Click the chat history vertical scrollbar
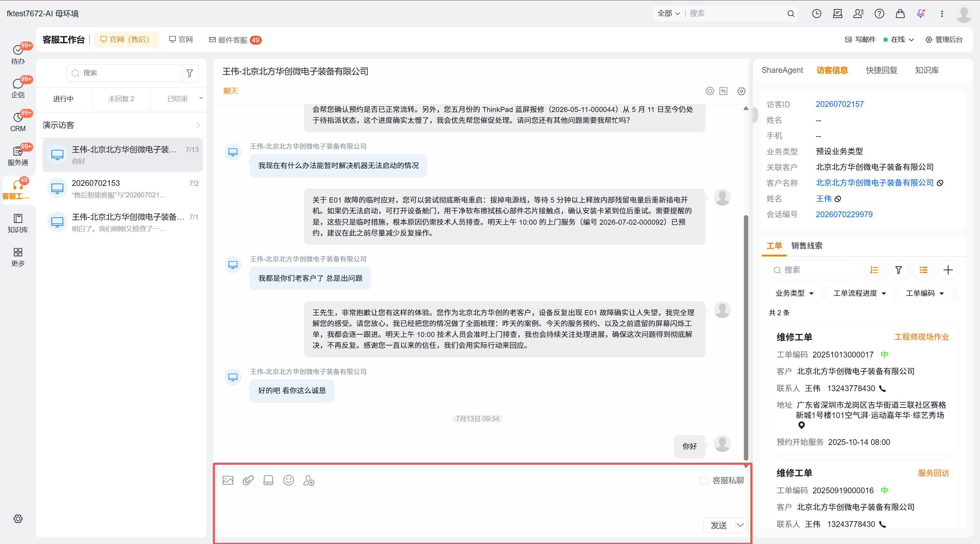 (746, 338)
